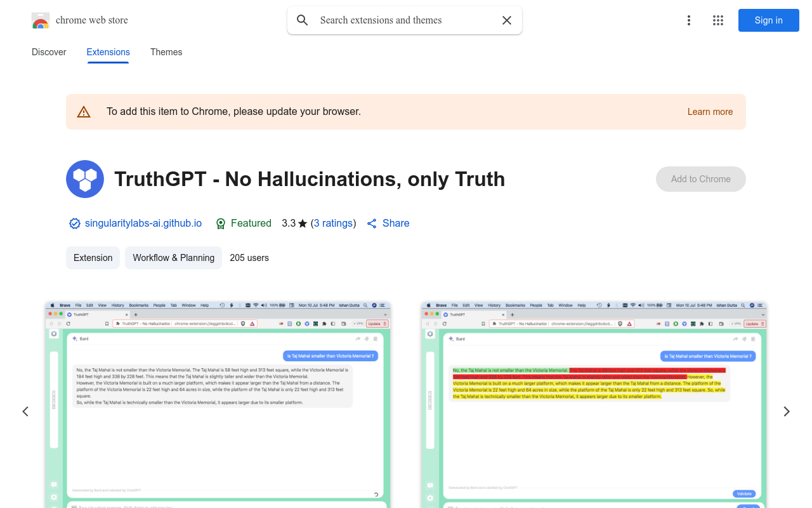Follow the Learn more link
Screen dimensions: 812x508
click(710, 112)
